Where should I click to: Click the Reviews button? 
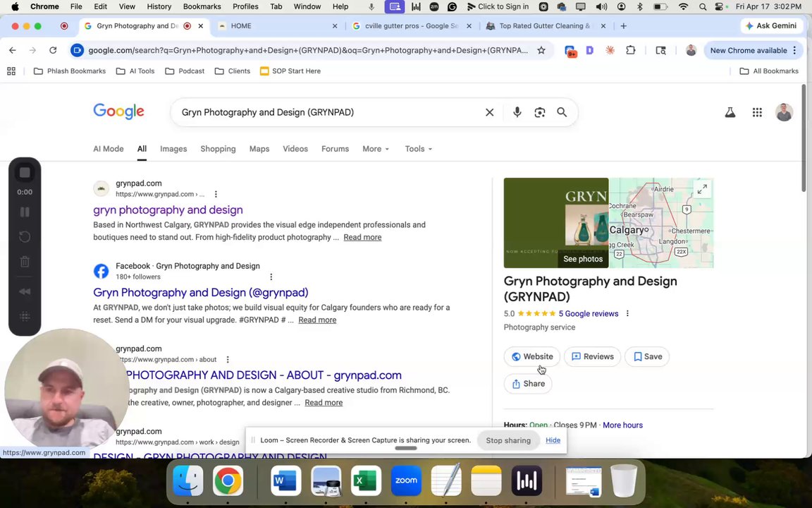pos(592,356)
